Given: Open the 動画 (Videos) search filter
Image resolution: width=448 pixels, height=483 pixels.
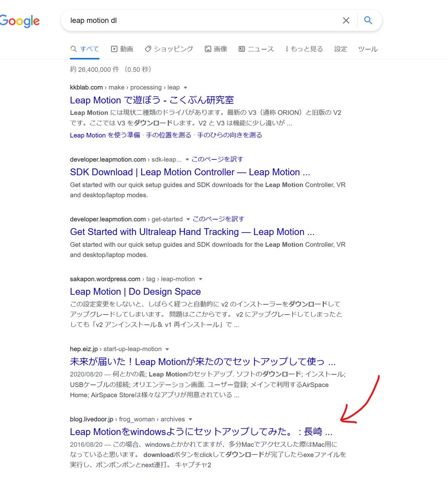Looking at the screenshot, I should click(122, 49).
